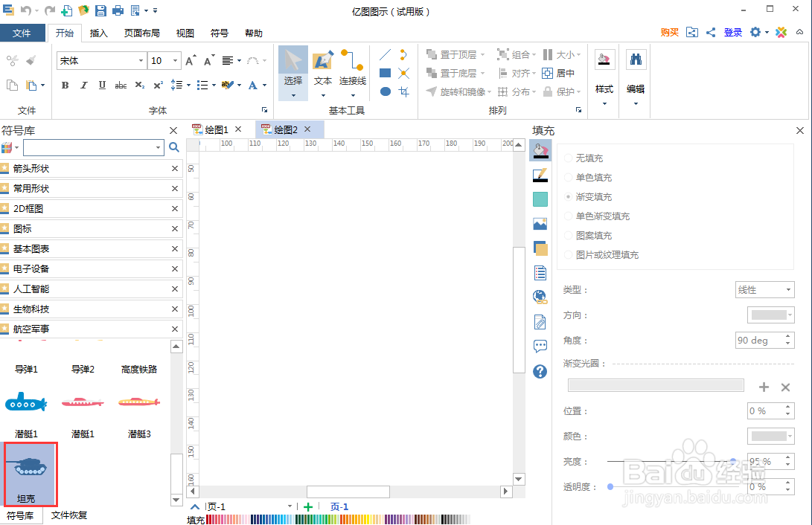Click the Save icon in title bar
The width and height of the screenshot is (812, 525).
click(100, 10)
